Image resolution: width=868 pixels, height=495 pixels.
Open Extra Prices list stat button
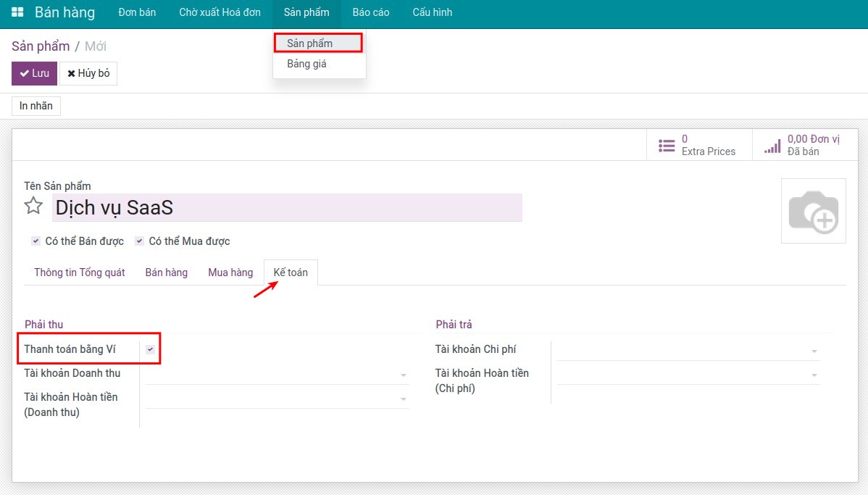(698, 145)
